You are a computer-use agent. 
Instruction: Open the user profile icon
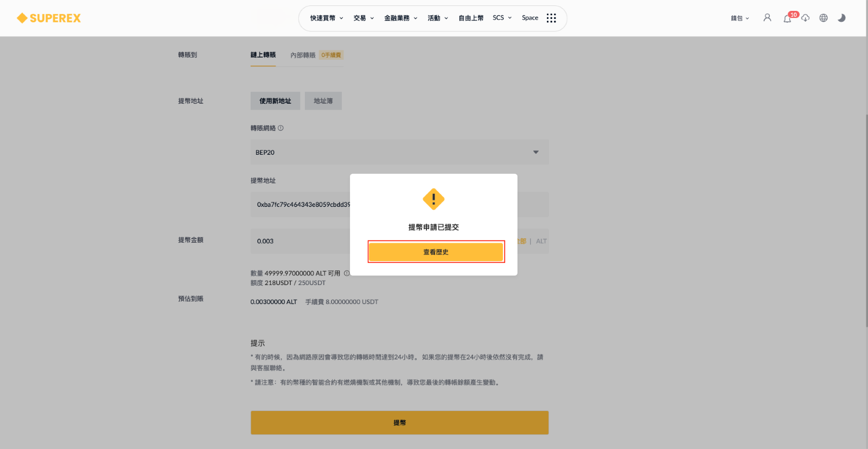point(767,18)
